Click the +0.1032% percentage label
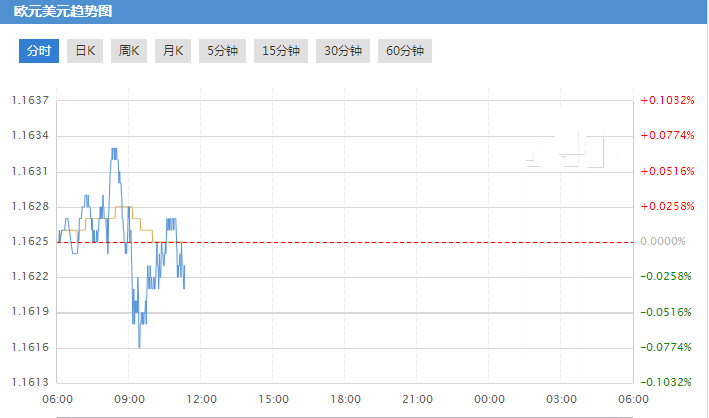 point(666,100)
